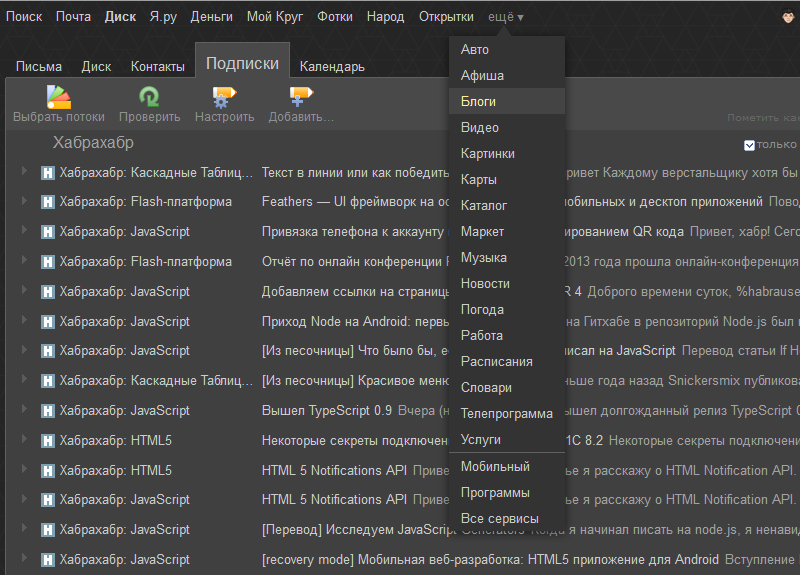The image size is (800, 575).
Task: Expand the Вышел TypeScript 0.9 row
Action: pyautogui.click(x=24, y=409)
